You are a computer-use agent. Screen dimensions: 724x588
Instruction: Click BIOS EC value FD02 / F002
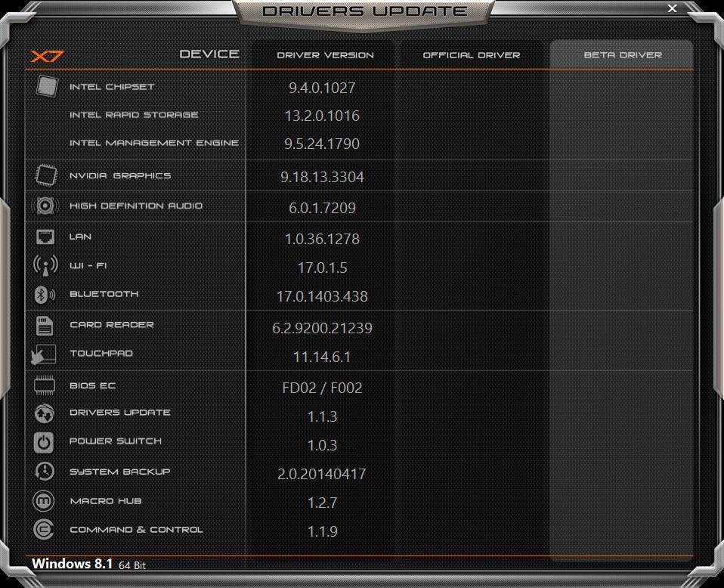(x=322, y=388)
